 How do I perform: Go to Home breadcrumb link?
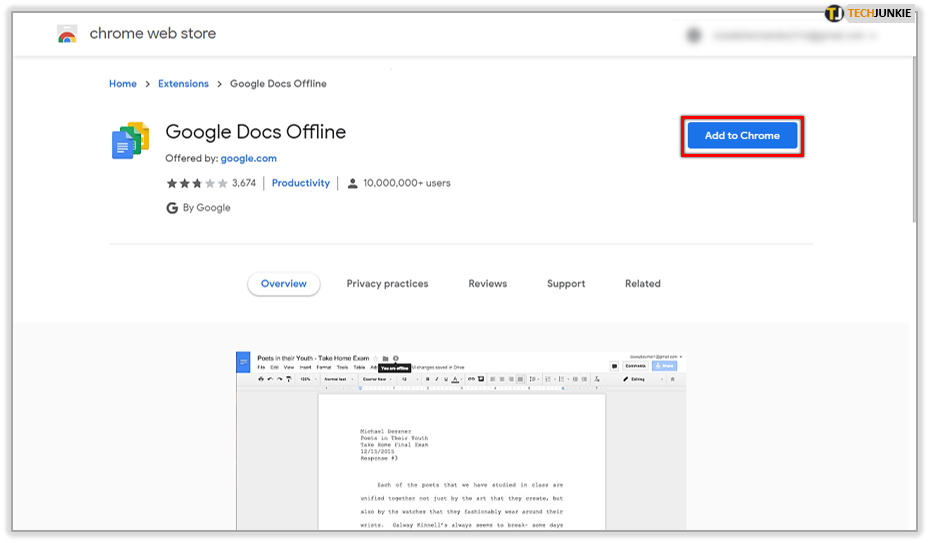click(123, 84)
